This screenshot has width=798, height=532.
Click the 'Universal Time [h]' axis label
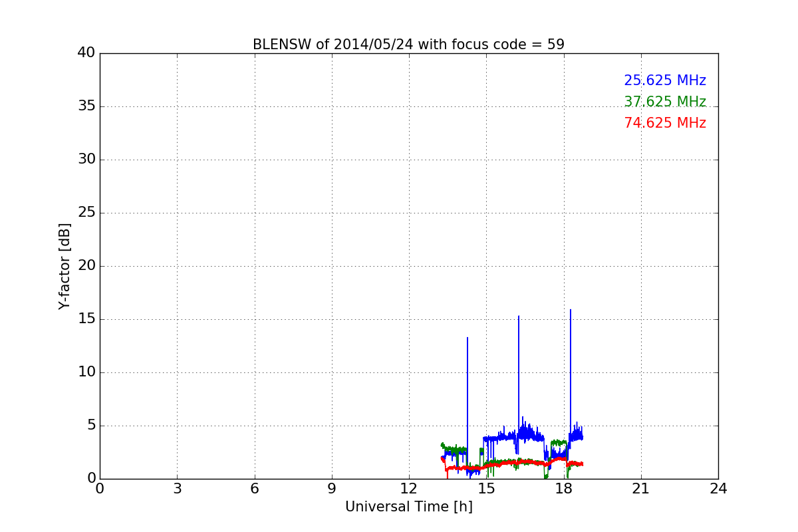409,507
